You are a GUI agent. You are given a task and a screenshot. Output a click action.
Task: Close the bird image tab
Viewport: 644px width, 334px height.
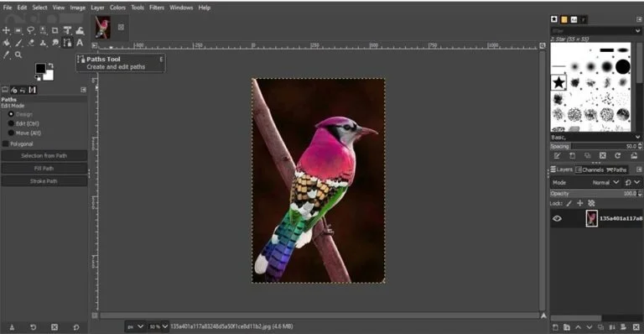click(121, 27)
